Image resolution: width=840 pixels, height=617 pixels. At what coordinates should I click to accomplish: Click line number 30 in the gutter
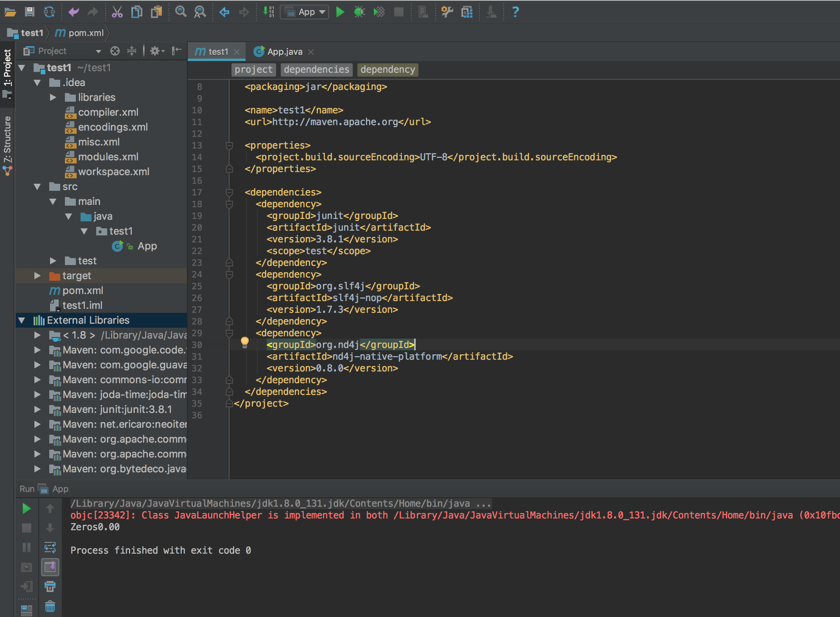(197, 345)
